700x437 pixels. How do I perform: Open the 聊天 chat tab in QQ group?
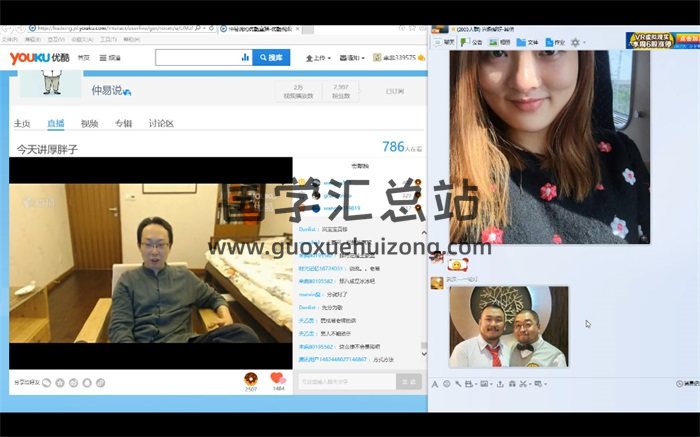tap(445, 42)
